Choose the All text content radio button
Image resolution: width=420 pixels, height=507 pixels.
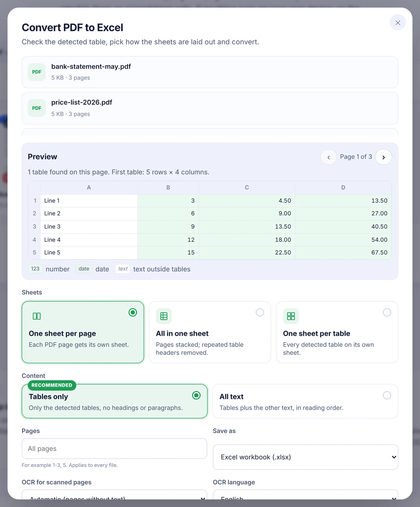click(x=387, y=395)
